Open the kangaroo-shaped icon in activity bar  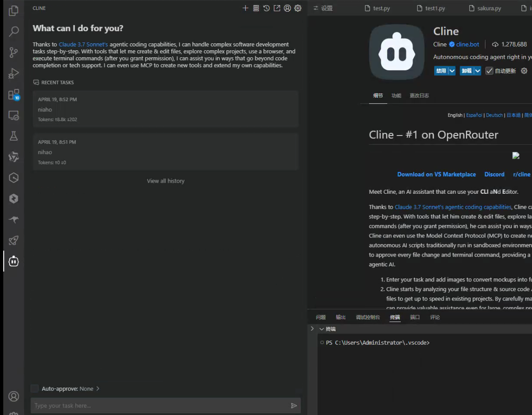click(x=13, y=220)
